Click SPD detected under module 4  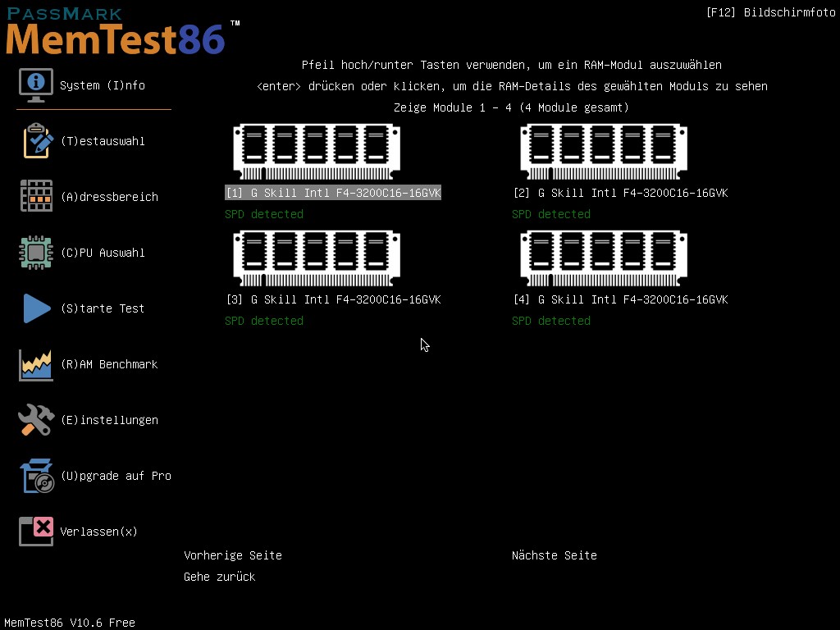pos(551,321)
